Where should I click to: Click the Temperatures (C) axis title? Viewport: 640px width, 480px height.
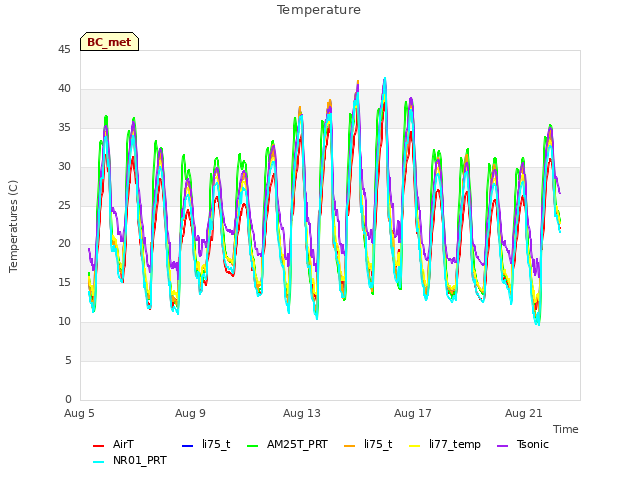click(13, 226)
